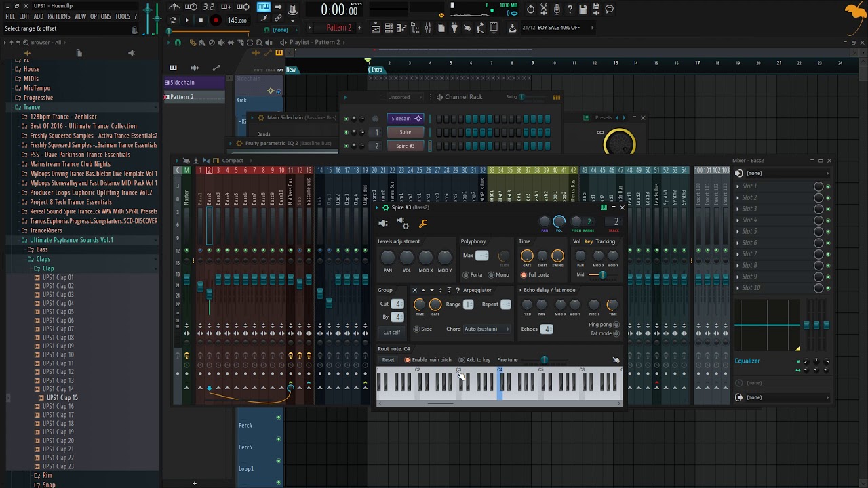Click the Reset root note button
Viewport: 868px width, 488px height.
tap(388, 360)
